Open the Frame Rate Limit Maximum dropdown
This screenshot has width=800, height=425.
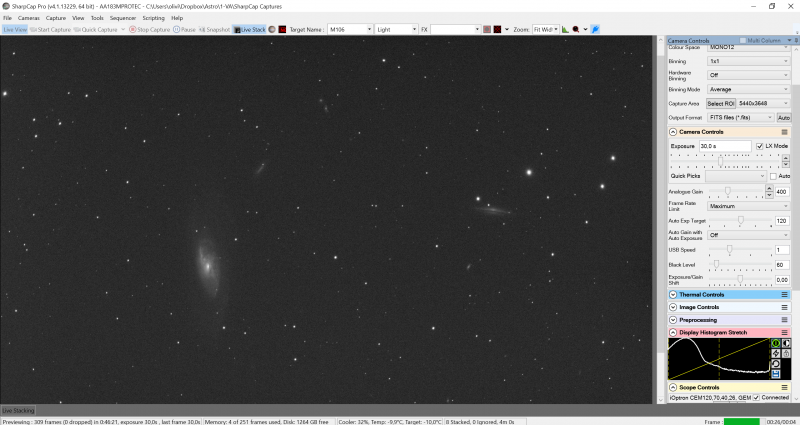(748, 206)
